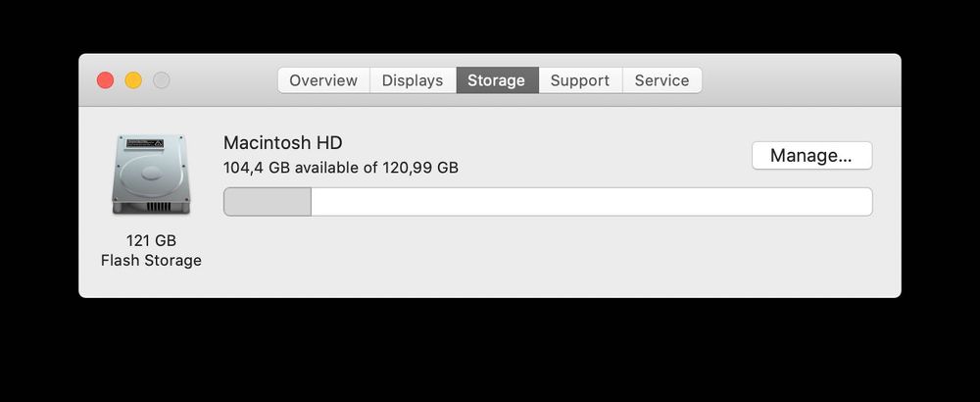980x402 pixels.
Task: Open the Displays tab
Action: (413, 80)
